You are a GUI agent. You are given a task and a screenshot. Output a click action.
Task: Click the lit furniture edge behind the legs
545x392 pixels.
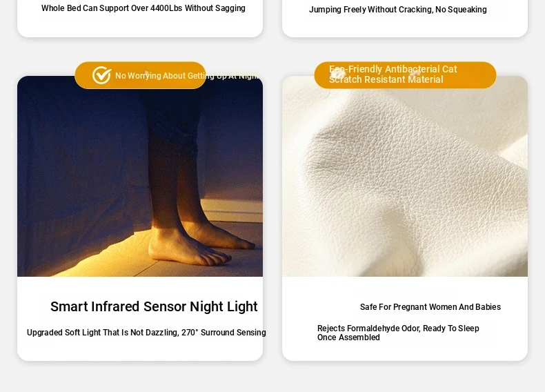tap(232, 210)
